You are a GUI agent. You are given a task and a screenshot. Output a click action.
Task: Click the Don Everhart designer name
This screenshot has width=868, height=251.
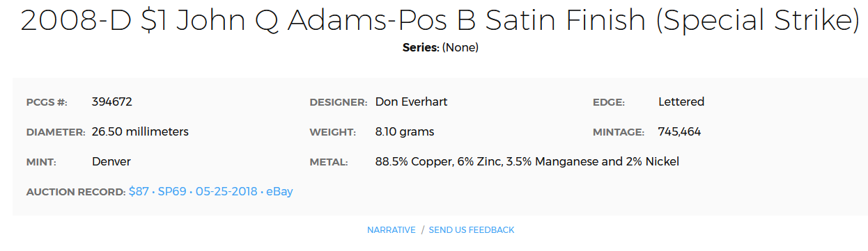pyautogui.click(x=411, y=102)
